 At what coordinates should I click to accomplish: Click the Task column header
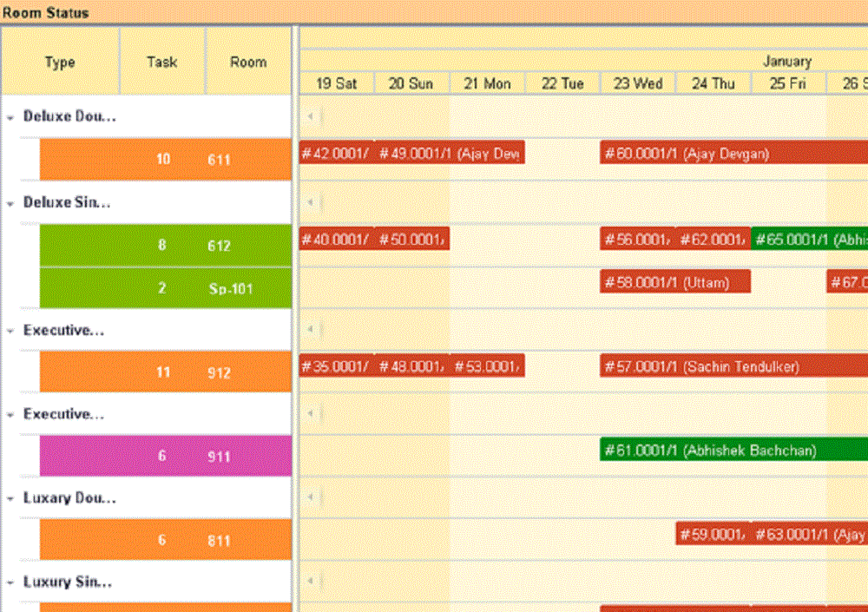point(162,62)
